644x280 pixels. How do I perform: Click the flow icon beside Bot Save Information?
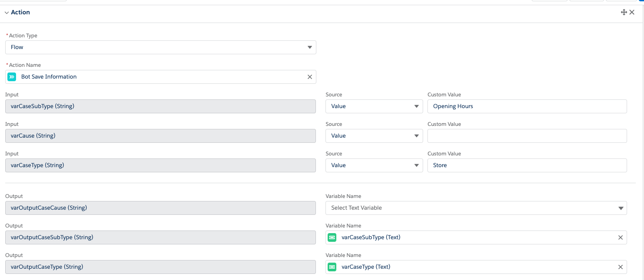click(12, 77)
